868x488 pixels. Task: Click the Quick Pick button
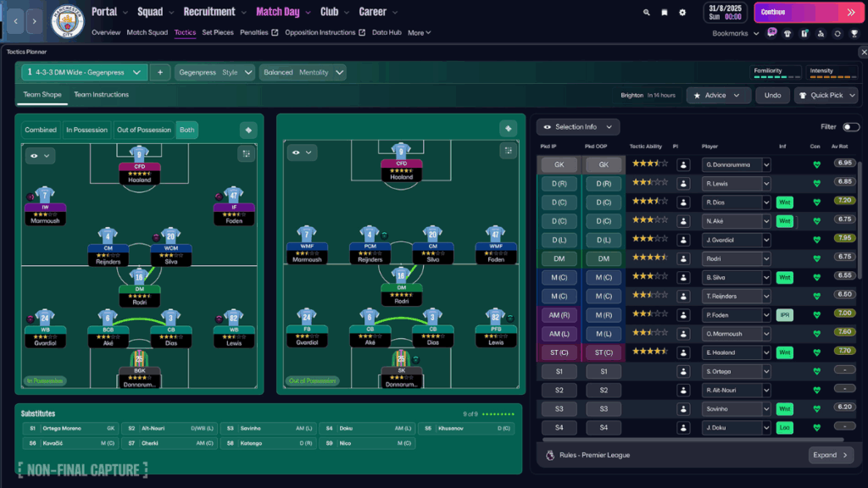tap(826, 95)
